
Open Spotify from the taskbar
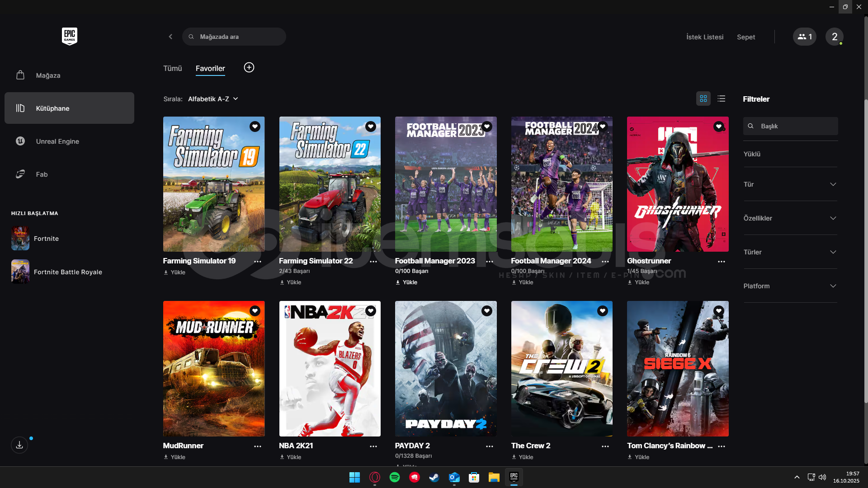point(394,477)
